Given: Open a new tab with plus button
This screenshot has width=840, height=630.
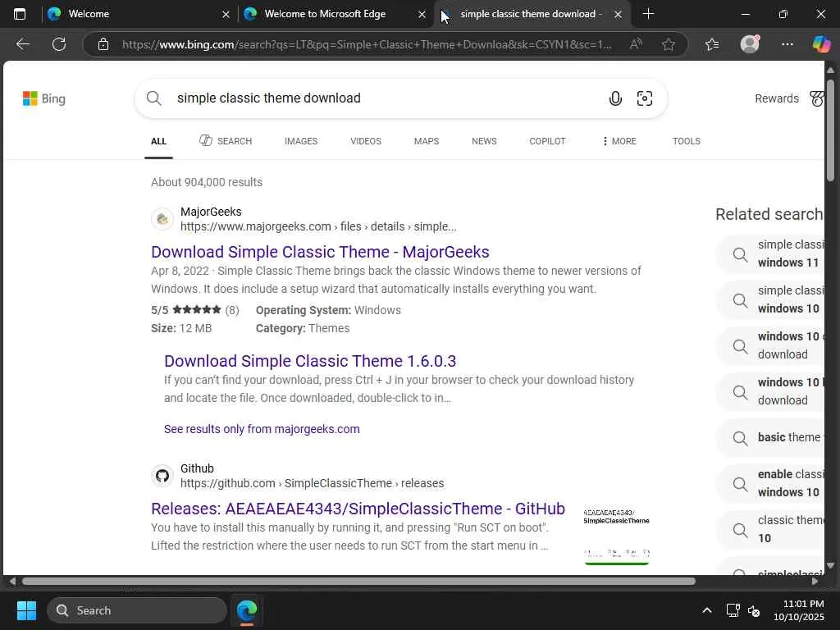Looking at the screenshot, I should [x=648, y=14].
